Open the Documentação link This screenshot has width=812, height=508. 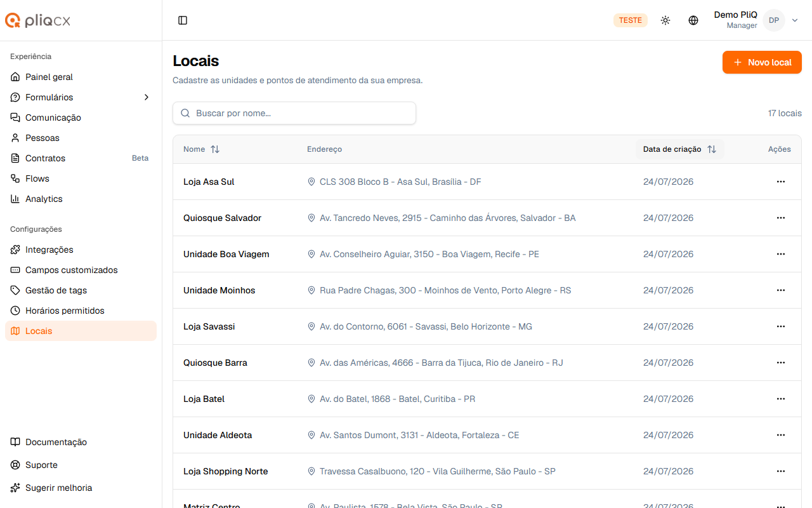[81, 442]
